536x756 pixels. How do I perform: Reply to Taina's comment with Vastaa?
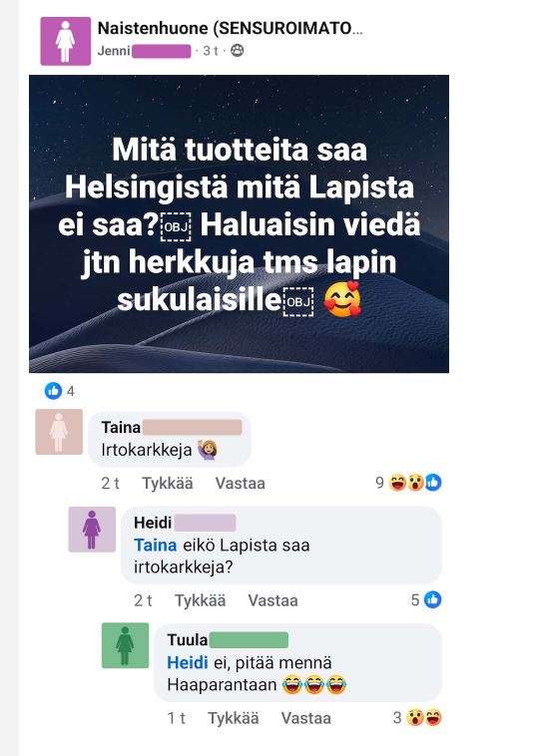[241, 483]
